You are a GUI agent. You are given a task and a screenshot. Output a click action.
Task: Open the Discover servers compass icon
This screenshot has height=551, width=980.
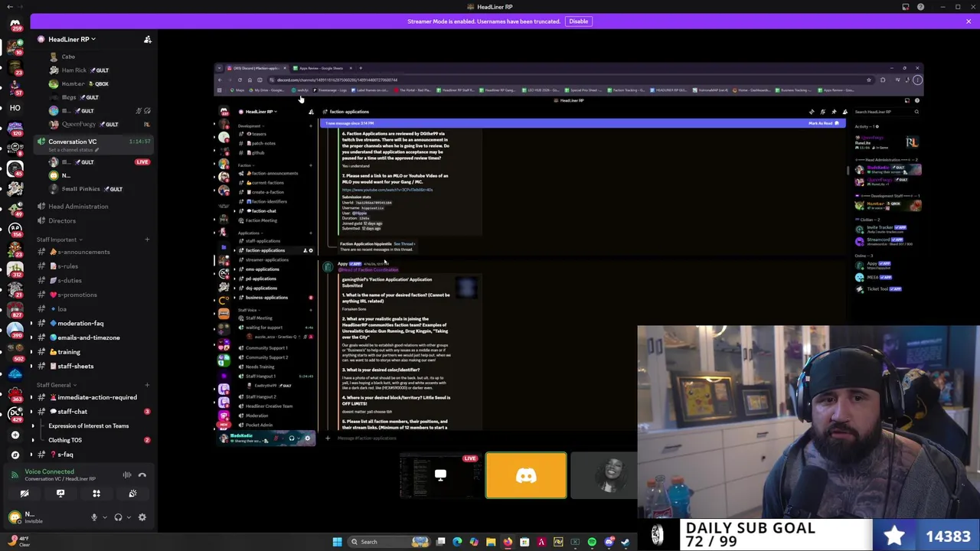pos(15,455)
